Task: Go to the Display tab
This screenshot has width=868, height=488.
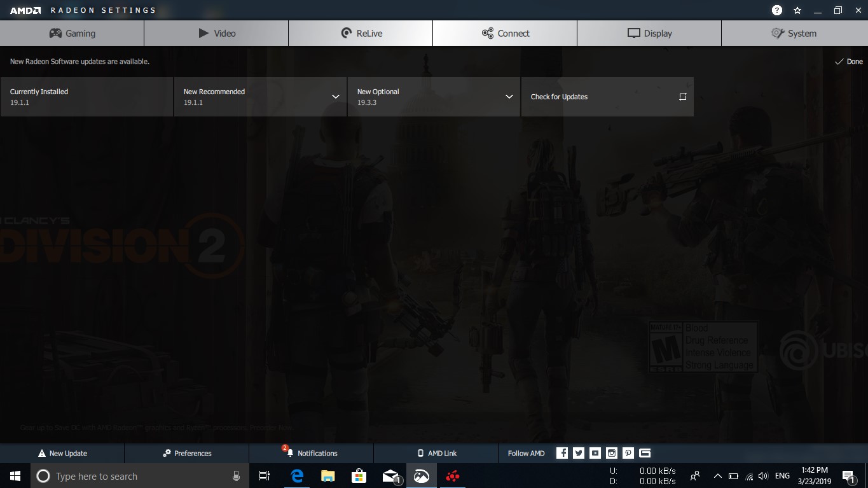Action: tap(649, 33)
